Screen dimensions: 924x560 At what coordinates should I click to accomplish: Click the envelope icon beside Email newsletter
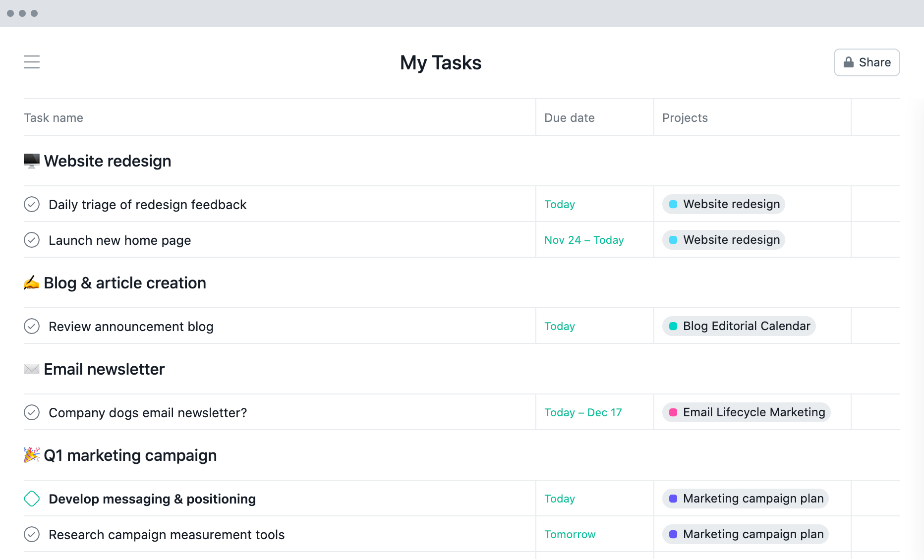coord(31,369)
